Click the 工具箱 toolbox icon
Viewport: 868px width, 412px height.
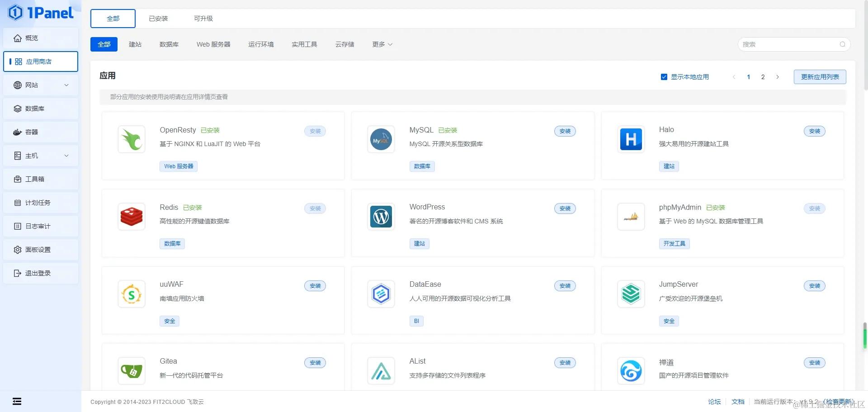point(18,179)
